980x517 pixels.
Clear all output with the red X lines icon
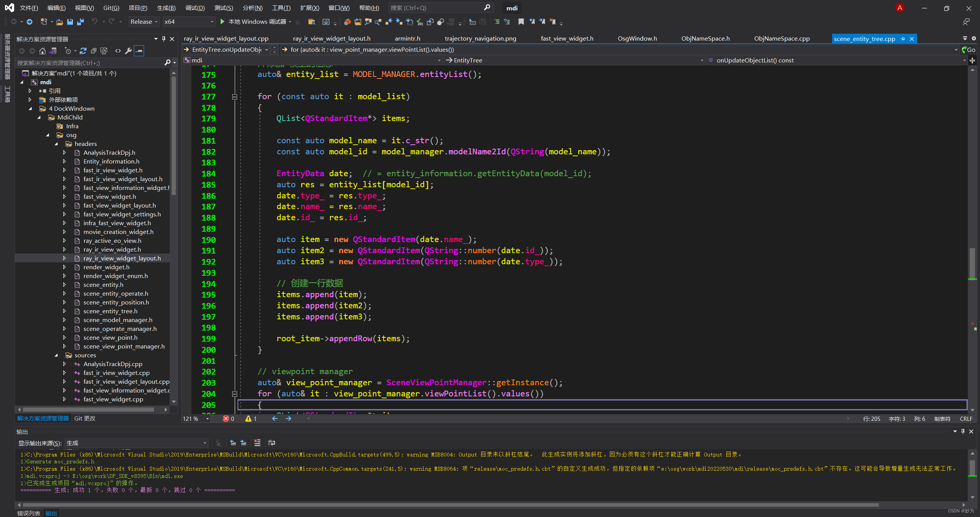[x=257, y=443]
